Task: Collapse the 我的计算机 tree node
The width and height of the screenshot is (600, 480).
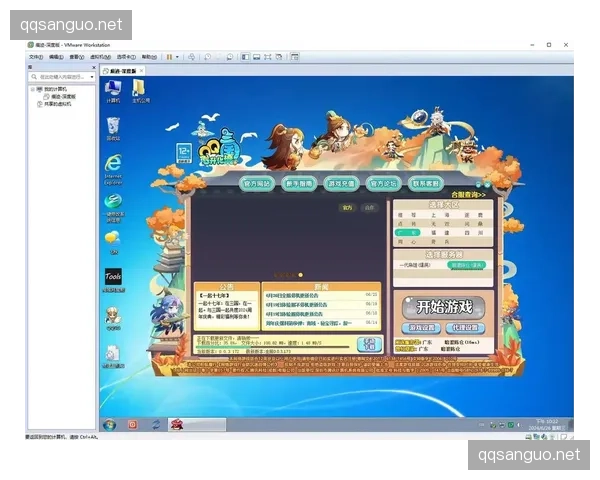Action: point(33,89)
